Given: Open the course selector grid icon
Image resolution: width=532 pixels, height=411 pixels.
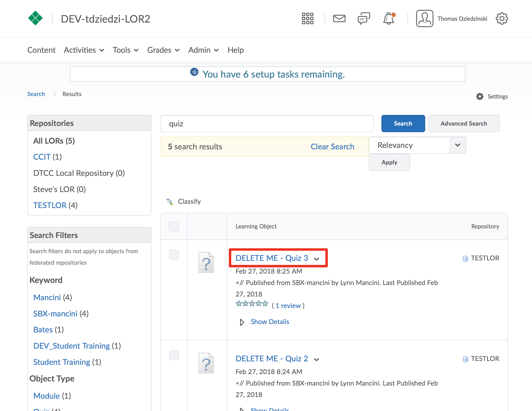Looking at the screenshot, I should (307, 18).
